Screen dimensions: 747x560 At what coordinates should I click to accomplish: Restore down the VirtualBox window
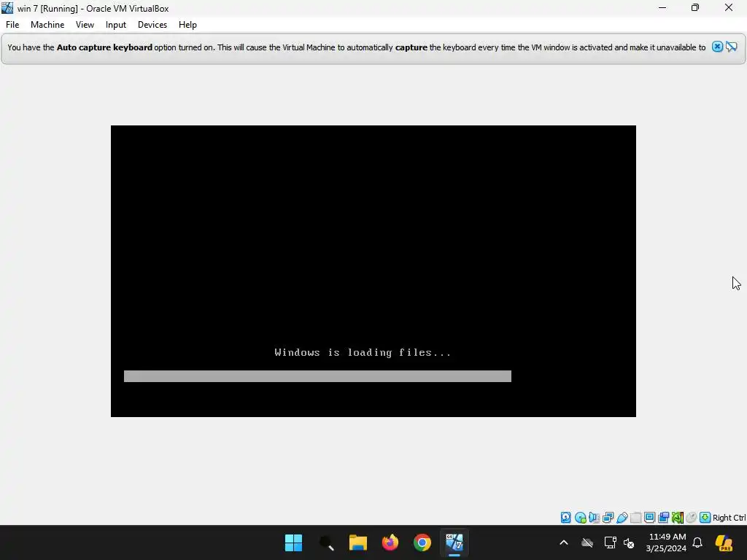tap(695, 8)
